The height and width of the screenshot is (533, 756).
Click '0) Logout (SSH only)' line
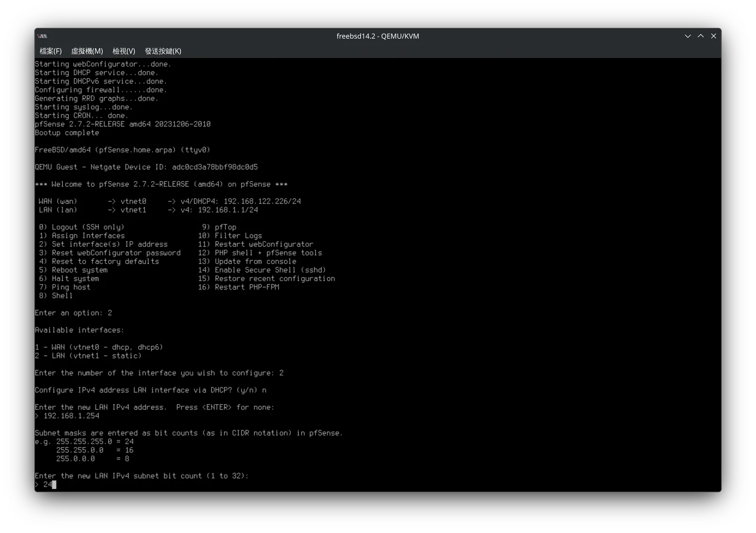pyautogui.click(x=82, y=227)
